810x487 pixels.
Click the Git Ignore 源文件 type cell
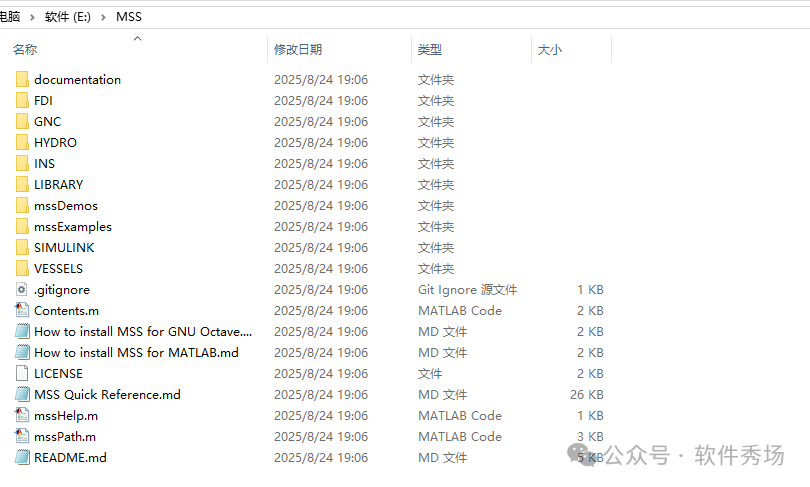[x=467, y=290]
